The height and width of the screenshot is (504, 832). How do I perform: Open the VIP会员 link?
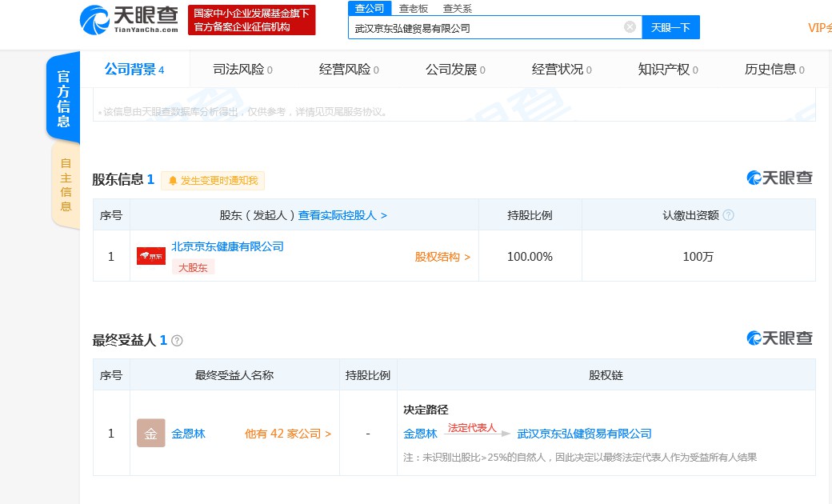(x=820, y=27)
